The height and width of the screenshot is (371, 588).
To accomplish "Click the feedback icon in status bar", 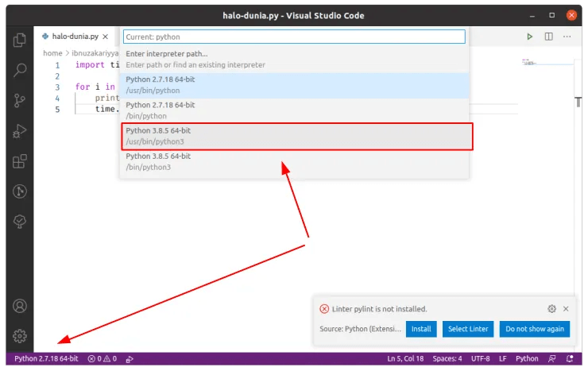I will coord(551,358).
